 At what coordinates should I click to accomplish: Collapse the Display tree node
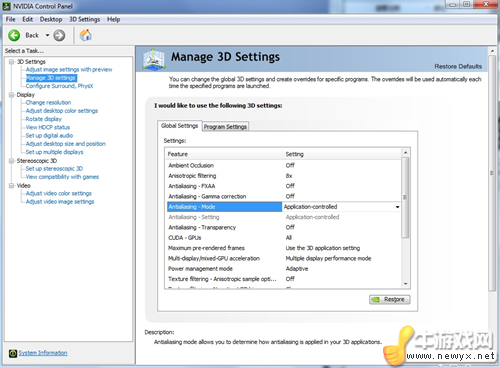tap(12, 95)
